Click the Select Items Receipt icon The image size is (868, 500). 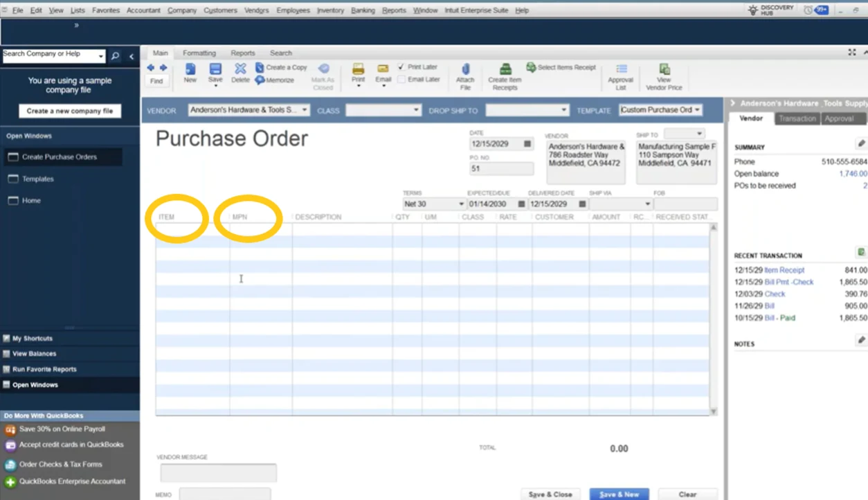pyautogui.click(x=531, y=67)
